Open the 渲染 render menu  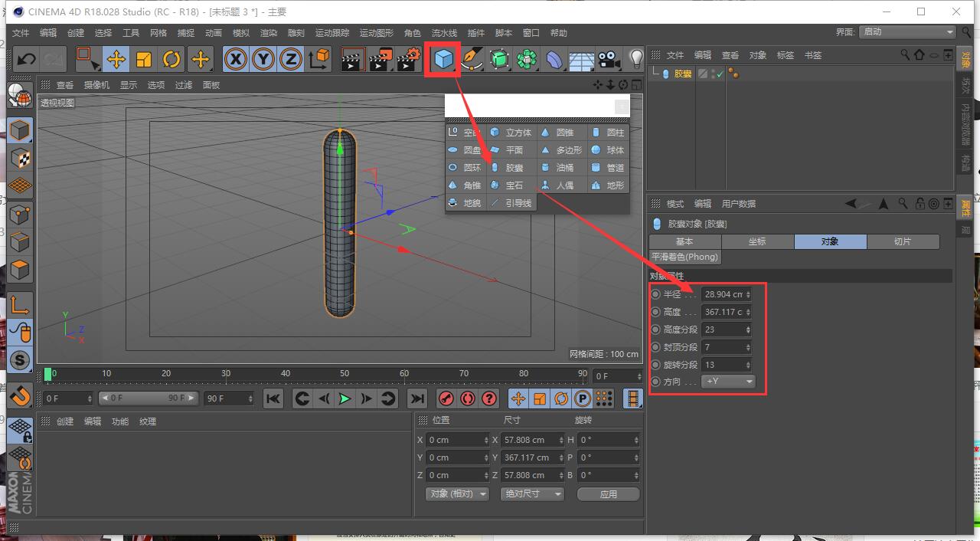269,33
